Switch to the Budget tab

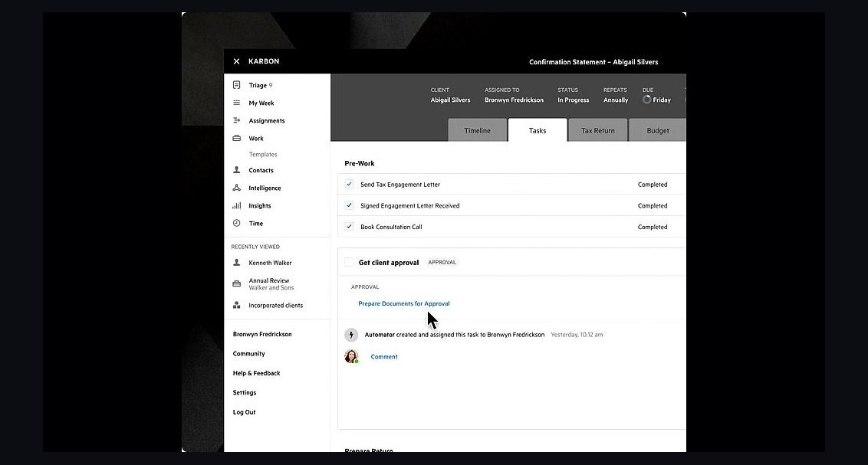(x=658, y=130)
